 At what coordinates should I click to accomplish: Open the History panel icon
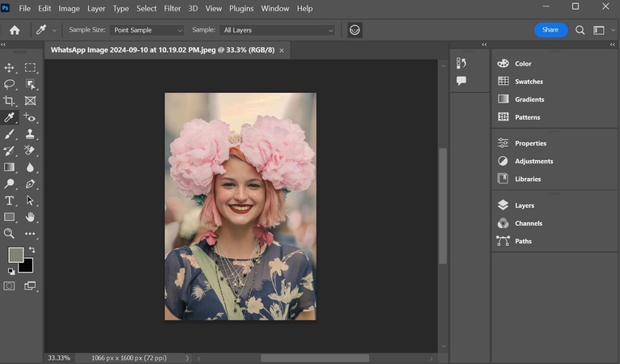click(x=461, y=63)
